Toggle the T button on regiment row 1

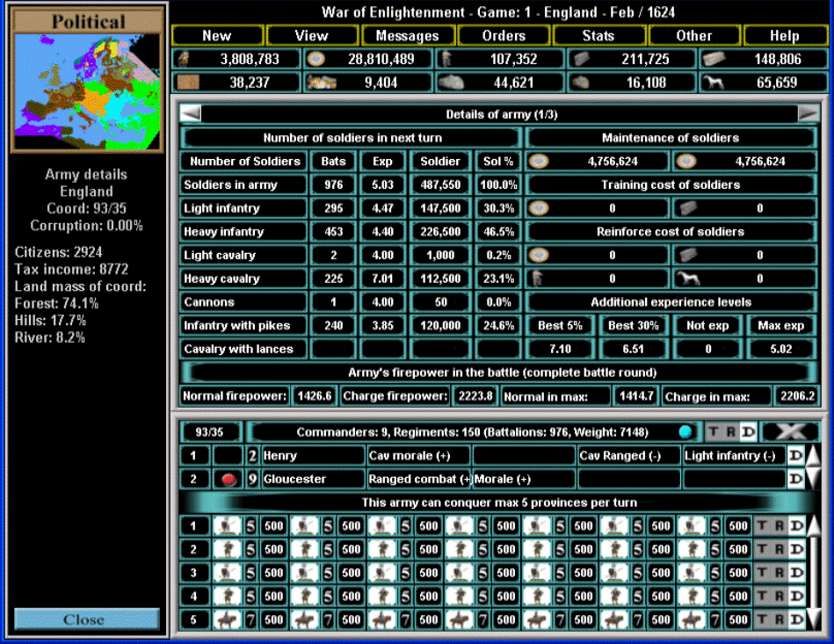763,526
